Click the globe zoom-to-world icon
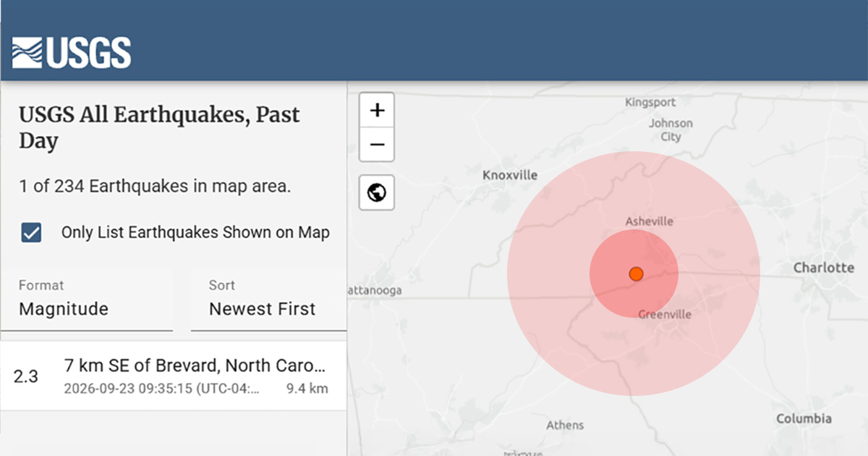The height and width of the screenshot is (456, 868). 377,193
